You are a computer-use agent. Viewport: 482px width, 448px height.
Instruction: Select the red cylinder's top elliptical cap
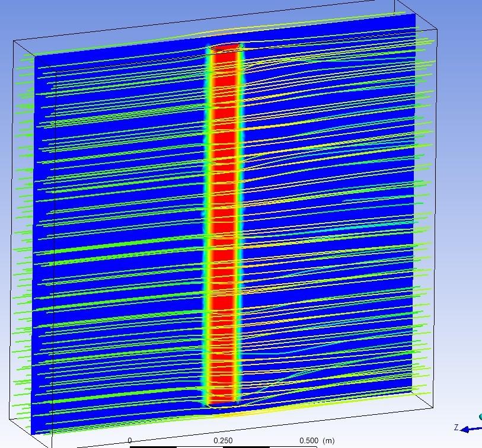click(225, 47)
